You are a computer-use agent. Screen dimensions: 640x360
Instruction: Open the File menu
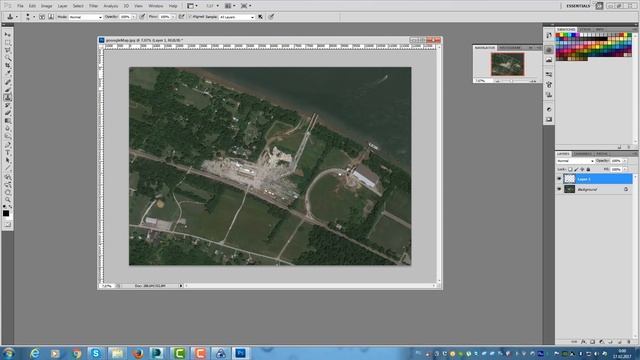coord(20,6)
